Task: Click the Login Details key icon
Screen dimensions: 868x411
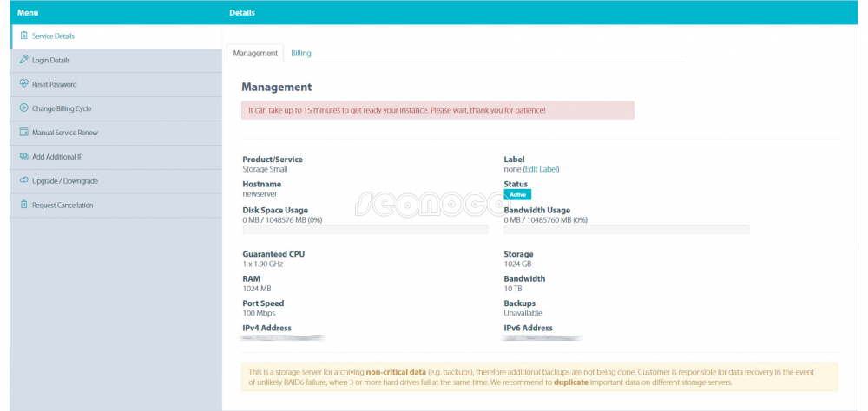Action: [x=23, y=60]
